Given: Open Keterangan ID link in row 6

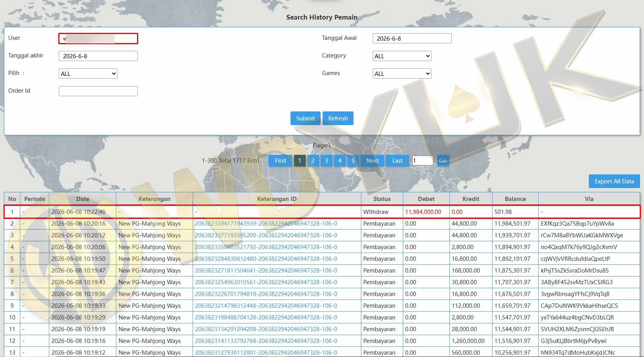Looking at the screenshot, I should tap(266, 271).
